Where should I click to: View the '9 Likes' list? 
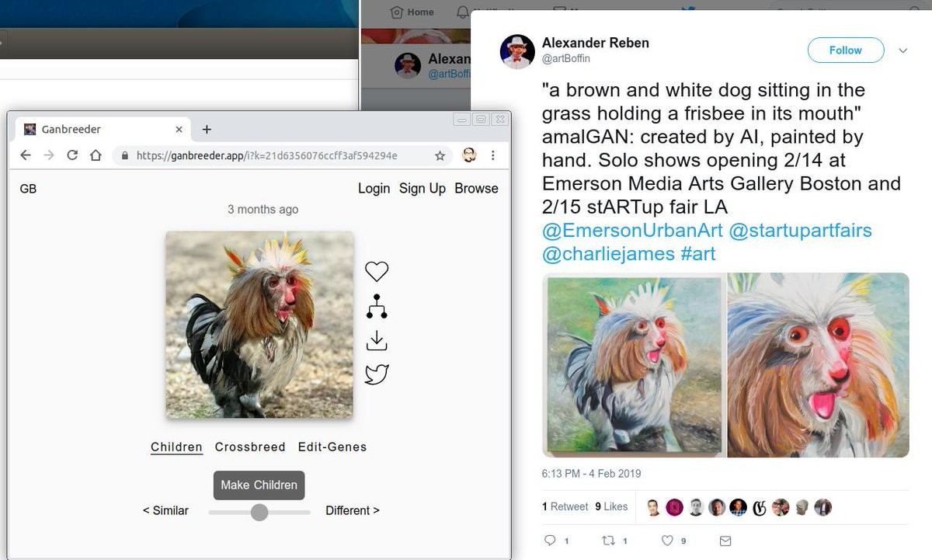[611, 506]
